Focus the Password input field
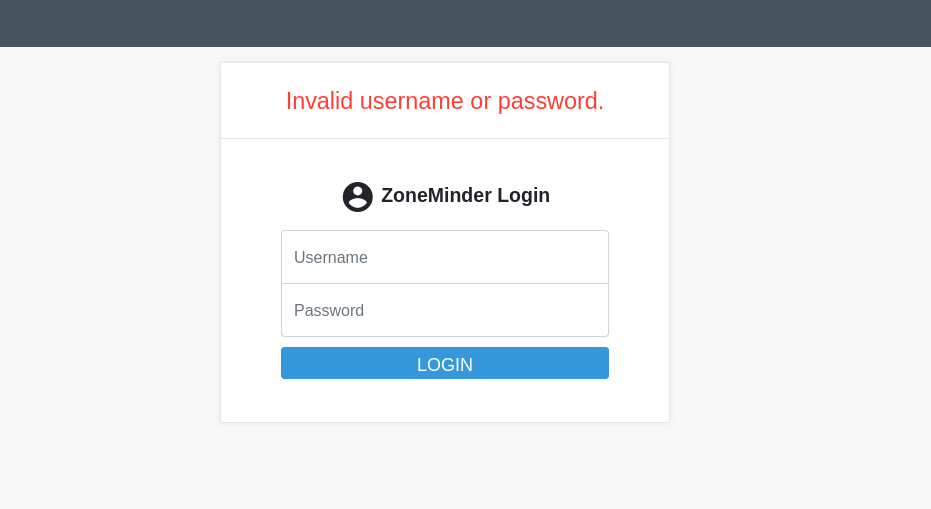Image resolution: width=931 pixels, height=509 pixels. tap(445, 310)
